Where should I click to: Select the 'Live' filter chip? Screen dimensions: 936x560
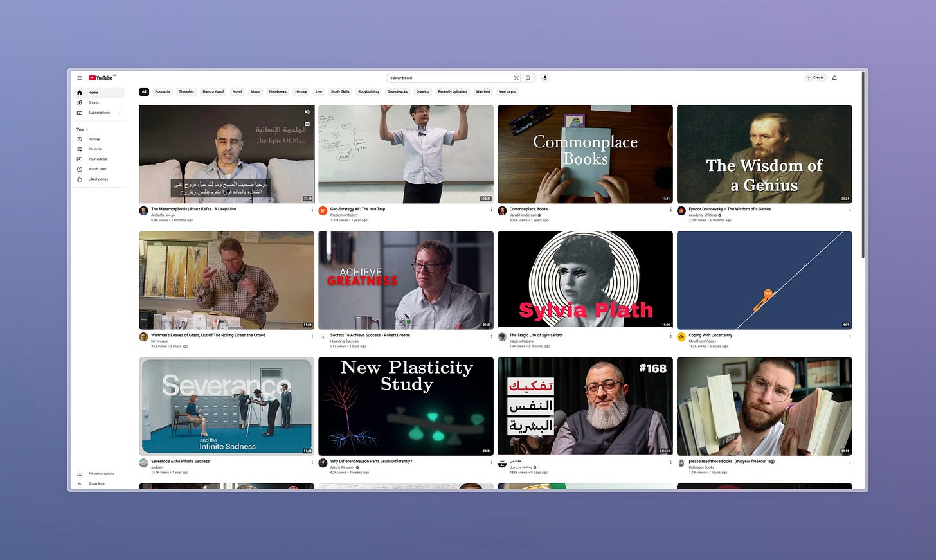coord(319,91)
